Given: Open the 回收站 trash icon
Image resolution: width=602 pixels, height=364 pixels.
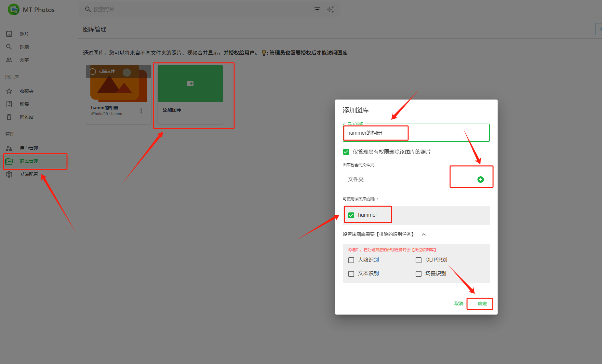Looking at the screenshot, I should pyautogui.click(x=9, y=117).
